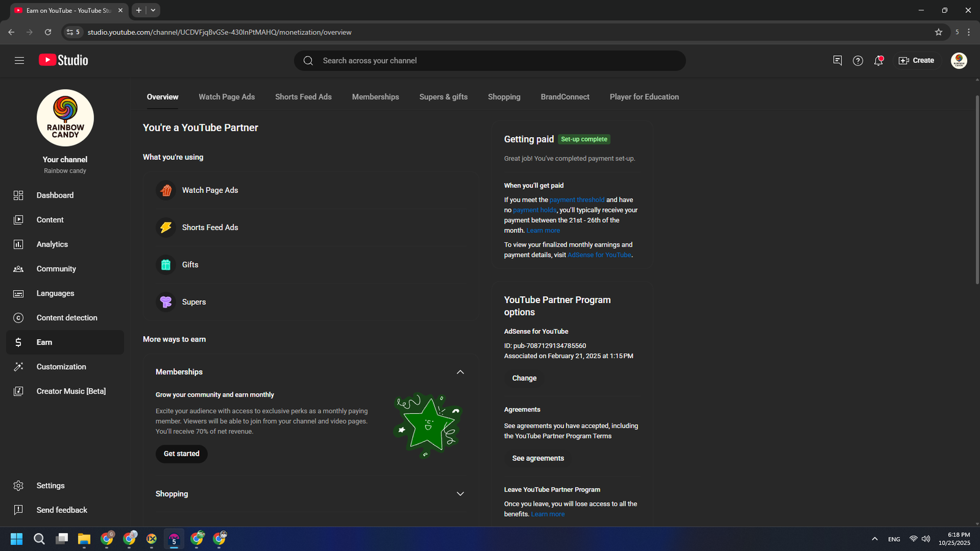The width and height of the screenshot is (980, 551).
Task: Go to Creator Music [Beta]
Action: coord(71,391)
